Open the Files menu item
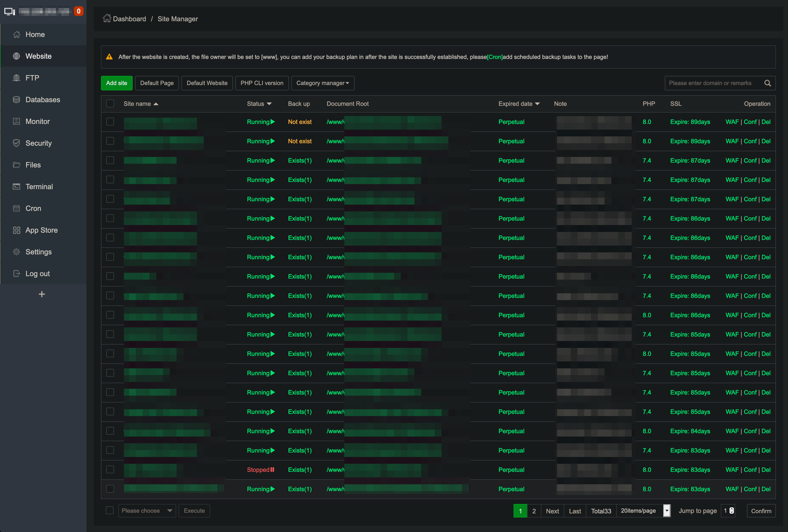 click(x=33, y=165)
